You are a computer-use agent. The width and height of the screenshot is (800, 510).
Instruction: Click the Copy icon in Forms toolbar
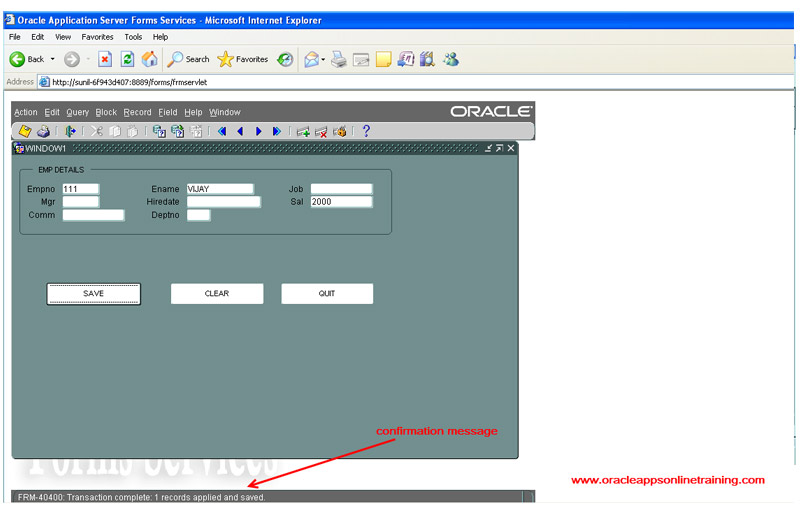(x=115, y=132)
